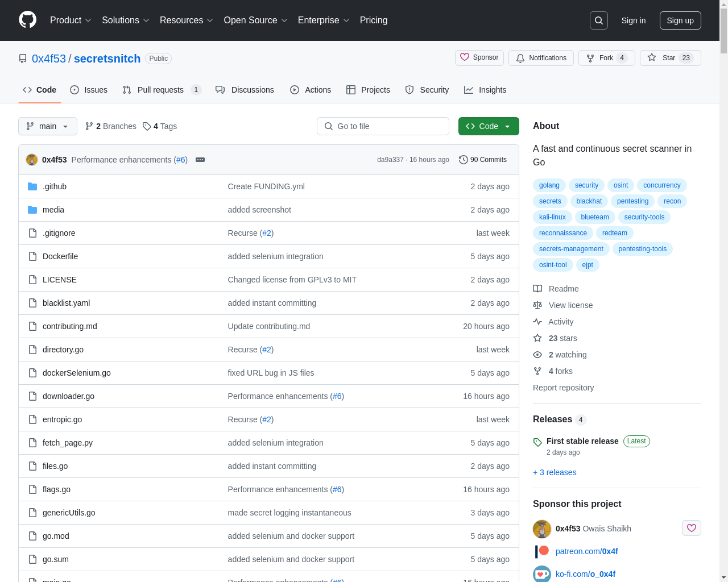The image size is (728, 582).
Task: Expand the green Code dropdown button
Action: pyautogui.click(x=489, y=126)
